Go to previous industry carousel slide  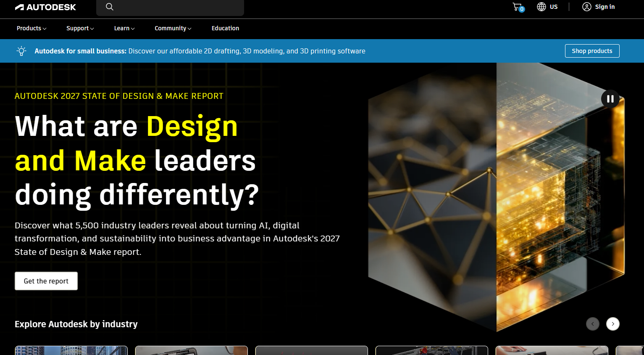pyautogui.click(x=593, y=324)
